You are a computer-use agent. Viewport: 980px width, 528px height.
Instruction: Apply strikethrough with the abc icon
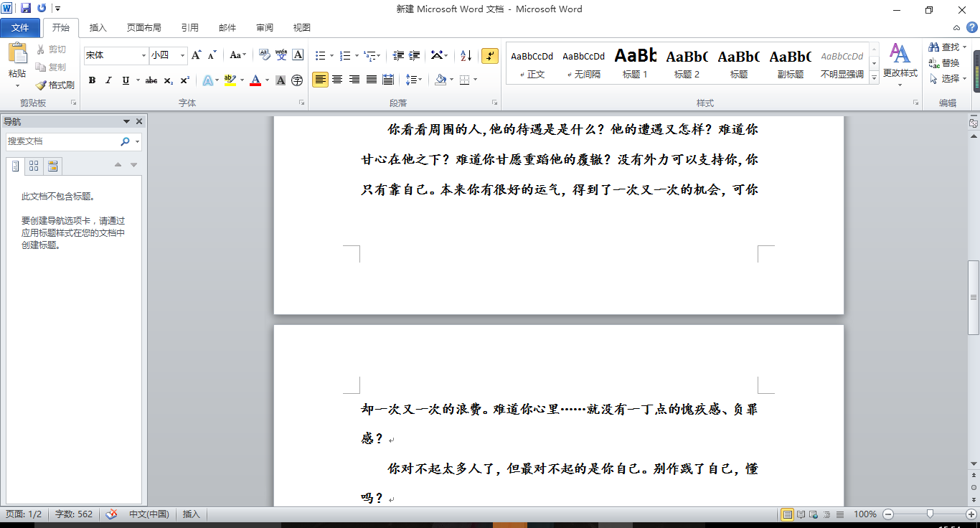pyautogui.click(x=151, y=80)
